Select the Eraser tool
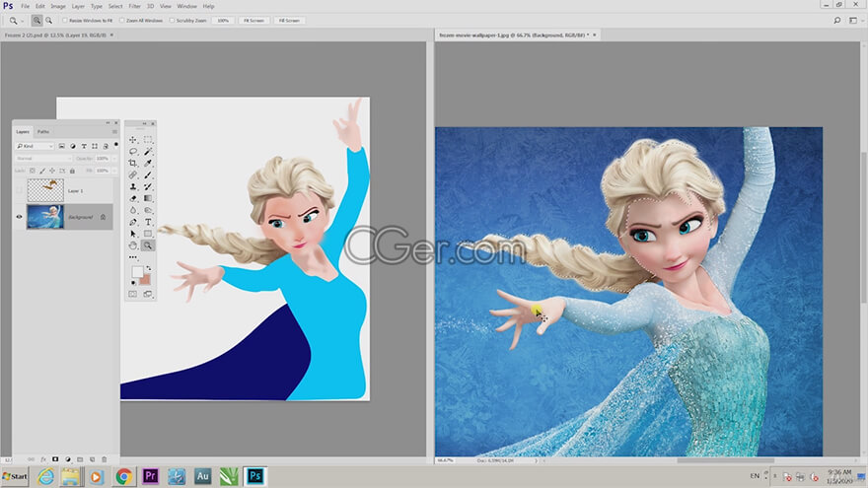 133,198
